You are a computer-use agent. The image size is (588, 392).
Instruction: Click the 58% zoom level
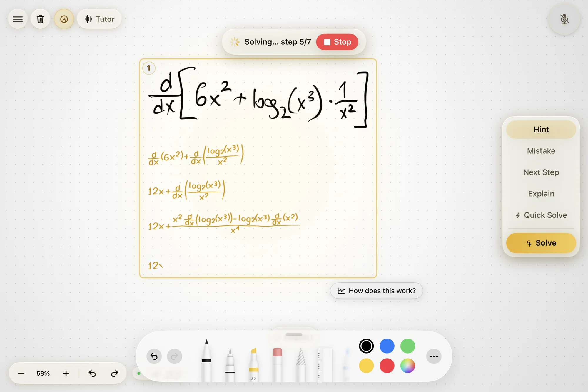click(x=43, y=373)
